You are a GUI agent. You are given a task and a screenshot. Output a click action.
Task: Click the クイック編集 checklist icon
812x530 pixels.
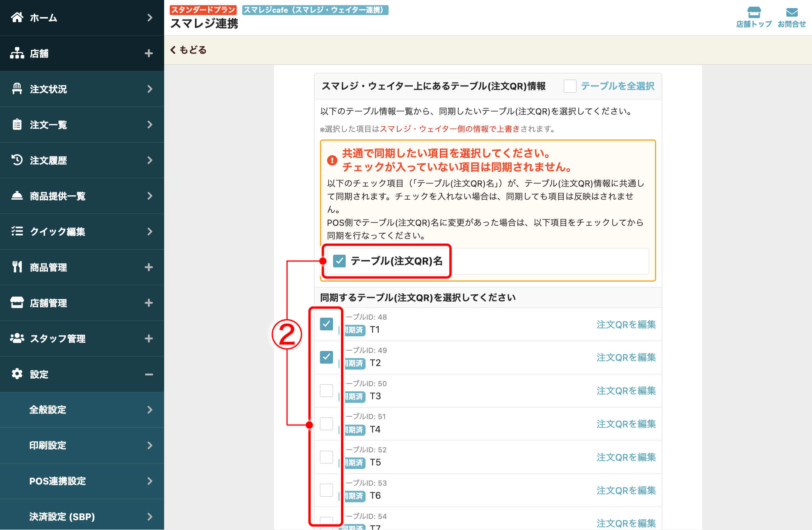pos(17,231)
